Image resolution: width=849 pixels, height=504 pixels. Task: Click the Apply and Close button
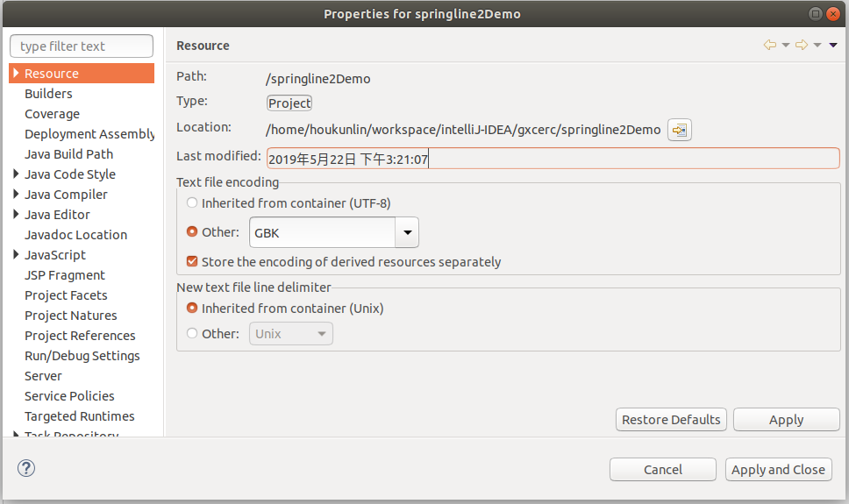point(778,469)
